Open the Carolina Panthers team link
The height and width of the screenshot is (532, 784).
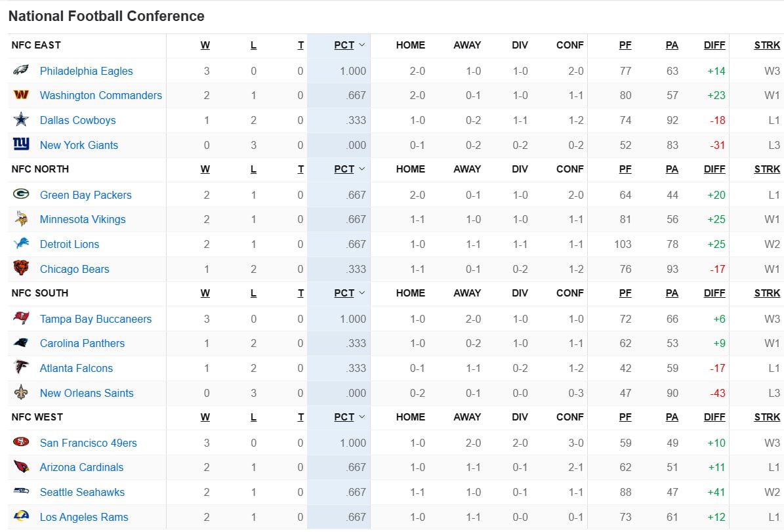(82, 343)
